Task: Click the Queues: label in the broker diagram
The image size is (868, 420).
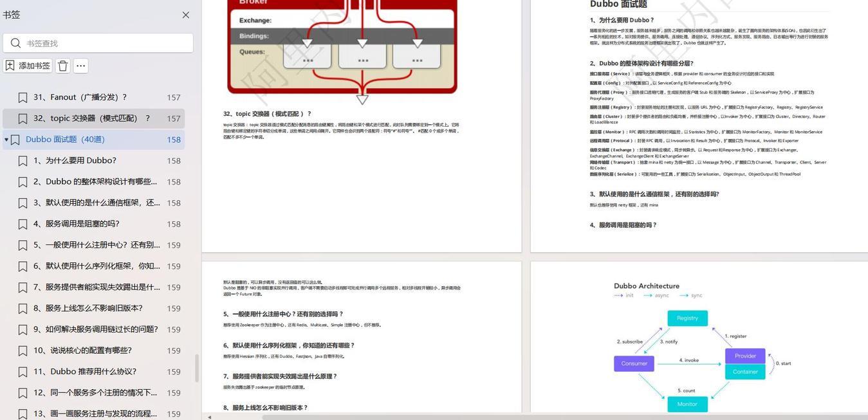Action: click(252, 51)
